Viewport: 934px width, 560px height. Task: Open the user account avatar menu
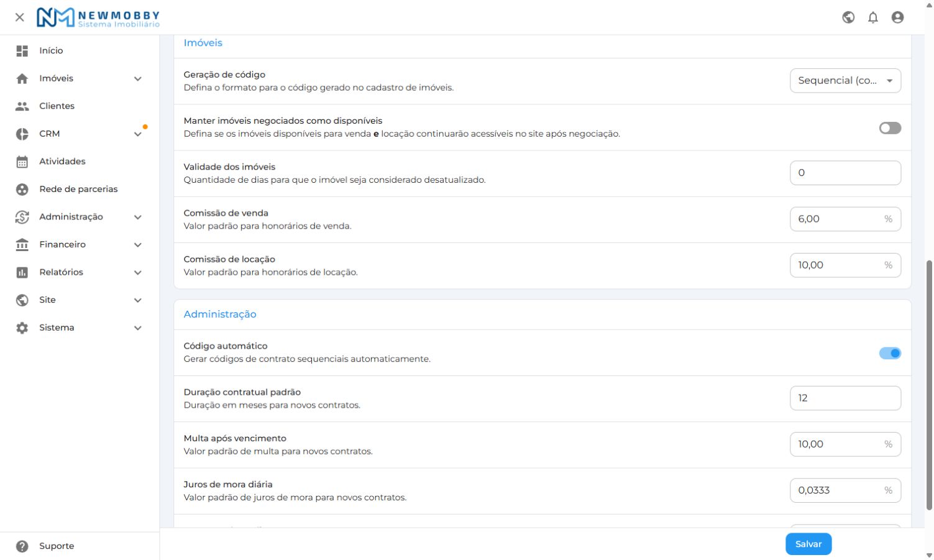(x=897, y=17)
